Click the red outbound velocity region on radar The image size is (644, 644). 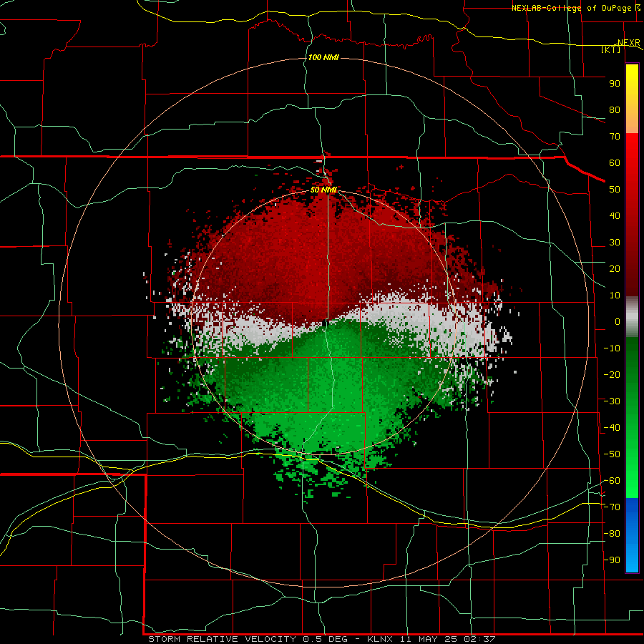coord(321,255)
